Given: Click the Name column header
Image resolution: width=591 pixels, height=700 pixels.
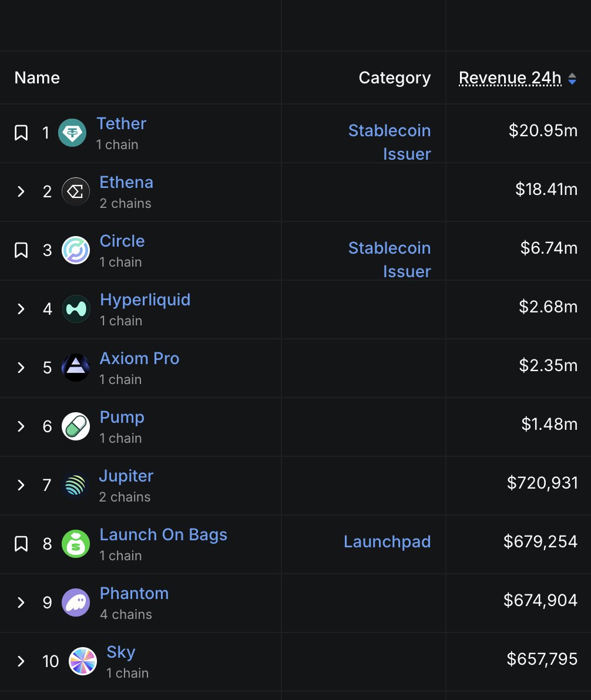Looking at the screenshot, I should [37, 78].
